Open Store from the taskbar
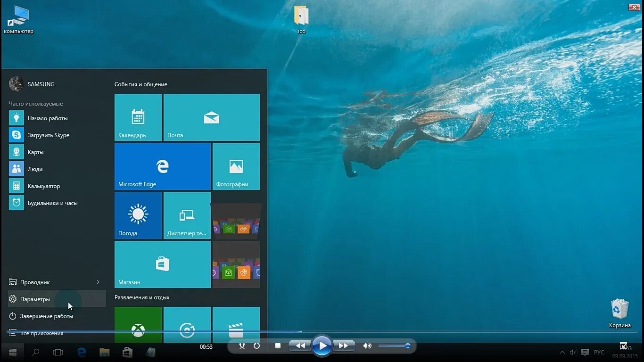 pyautogui.click(x=127, y=352)
